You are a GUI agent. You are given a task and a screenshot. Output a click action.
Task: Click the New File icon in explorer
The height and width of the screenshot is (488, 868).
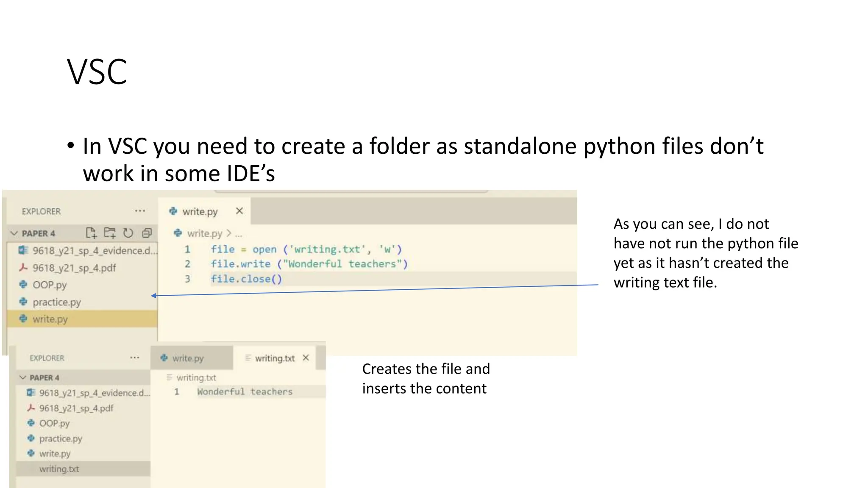[x=91, y=233]
